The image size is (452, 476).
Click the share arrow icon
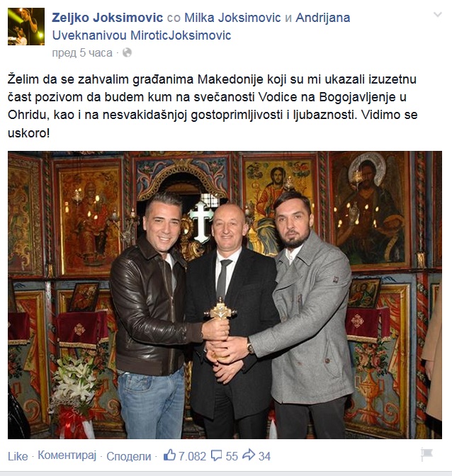point(249,455)
